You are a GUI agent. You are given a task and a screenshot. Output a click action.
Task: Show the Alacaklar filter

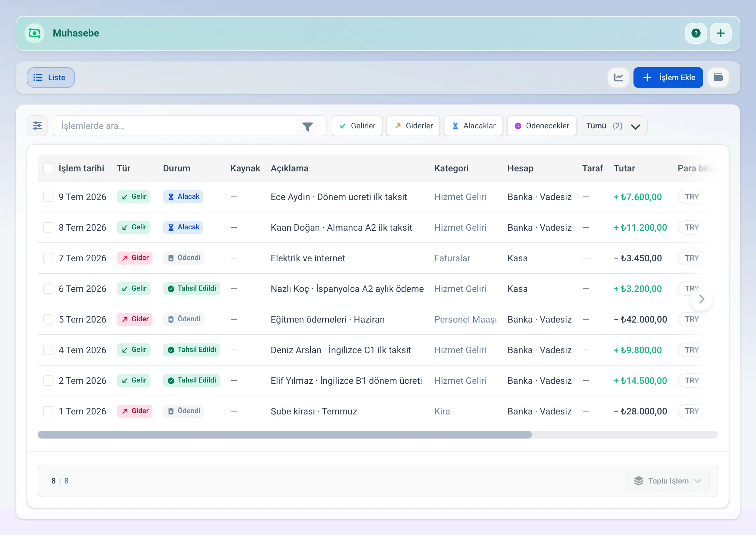coord(473,126)
